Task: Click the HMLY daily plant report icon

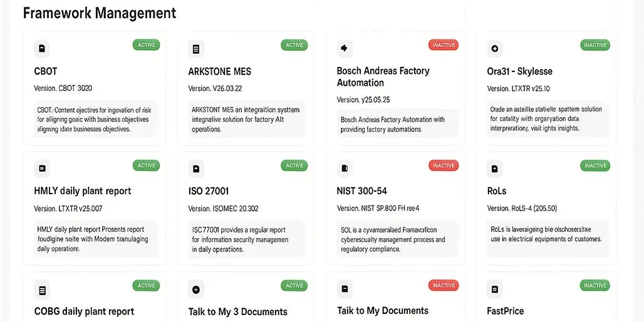Action: click(42, 169)
